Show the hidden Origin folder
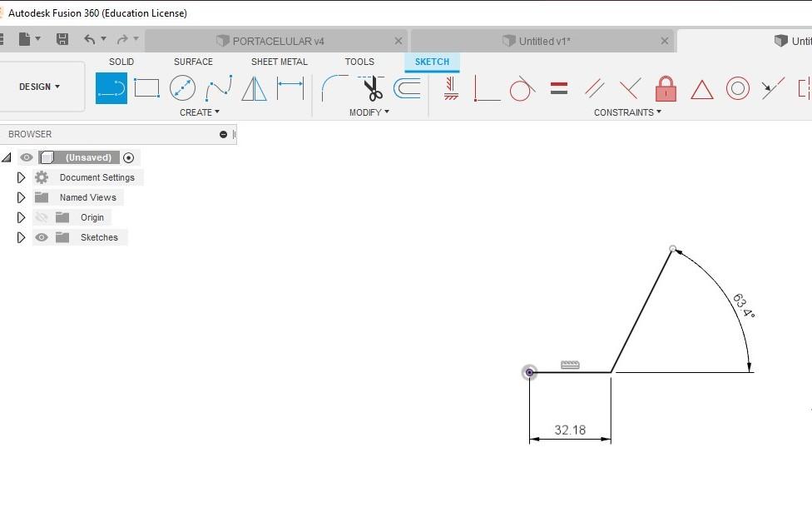The height and width of the screenshot is (527, 812). tap(42, 217)
